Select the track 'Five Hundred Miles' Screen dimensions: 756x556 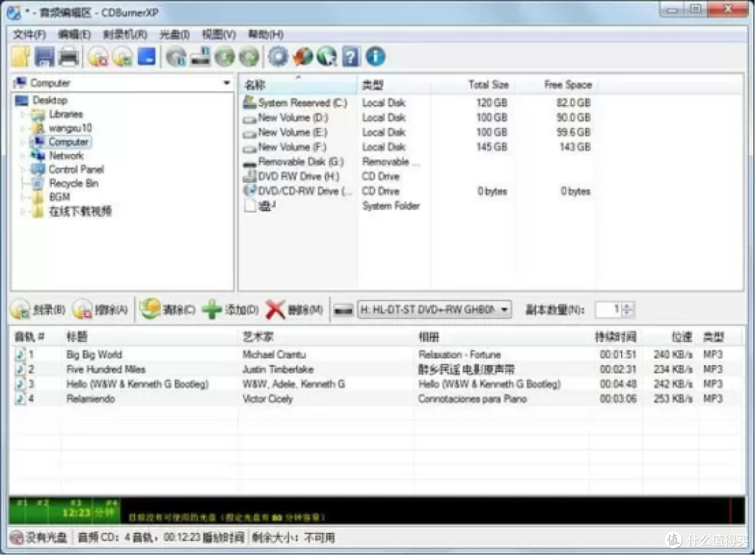(106, 369)
